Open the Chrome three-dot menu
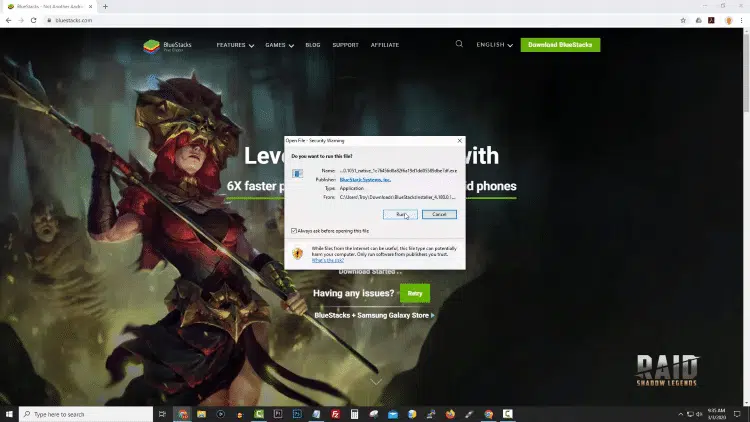750x422 pixels. 741,20
